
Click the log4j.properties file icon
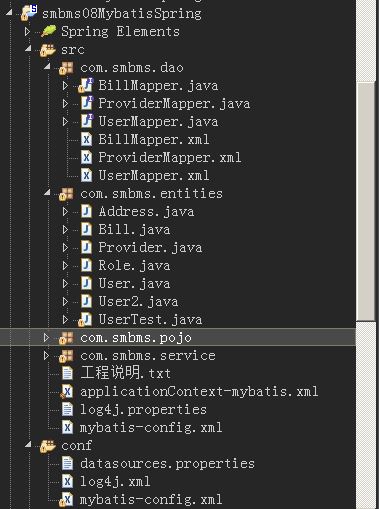coord(67,409)
